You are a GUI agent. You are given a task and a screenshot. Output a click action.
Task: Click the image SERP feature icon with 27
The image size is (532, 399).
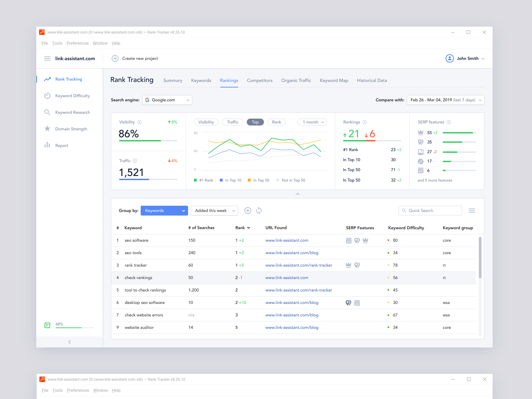(421, 152)
